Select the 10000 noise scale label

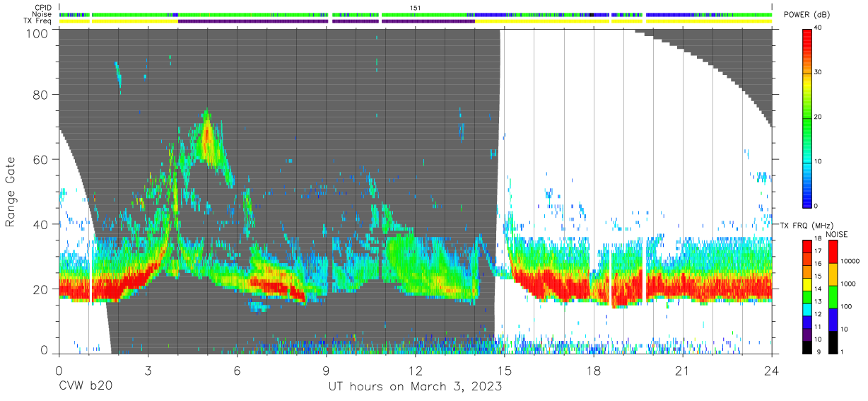pyautogui.click(x=850, y=261)
